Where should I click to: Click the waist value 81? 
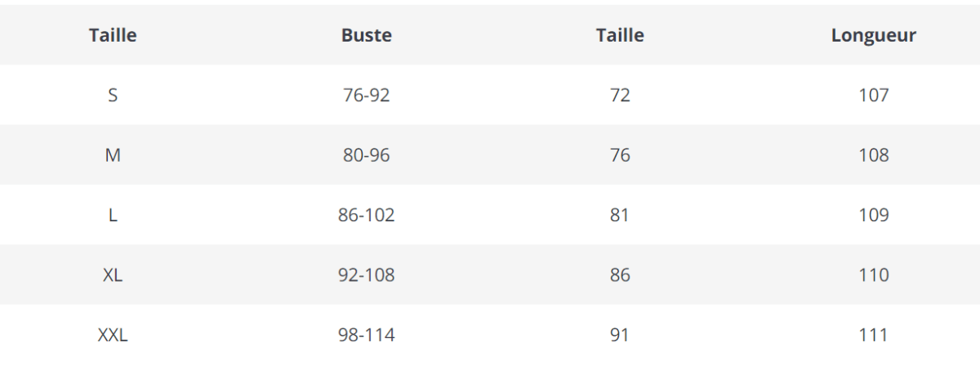(x=620, y=215)
